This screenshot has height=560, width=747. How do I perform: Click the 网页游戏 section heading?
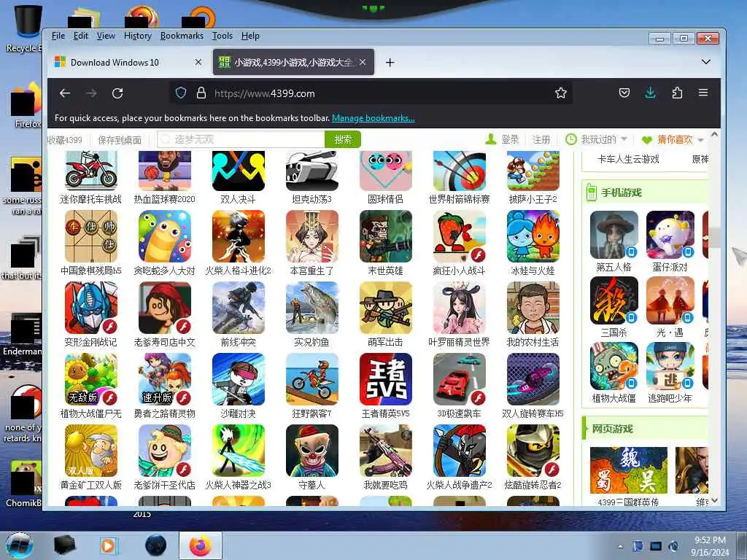pyautogui.click(x=612, y=429)
